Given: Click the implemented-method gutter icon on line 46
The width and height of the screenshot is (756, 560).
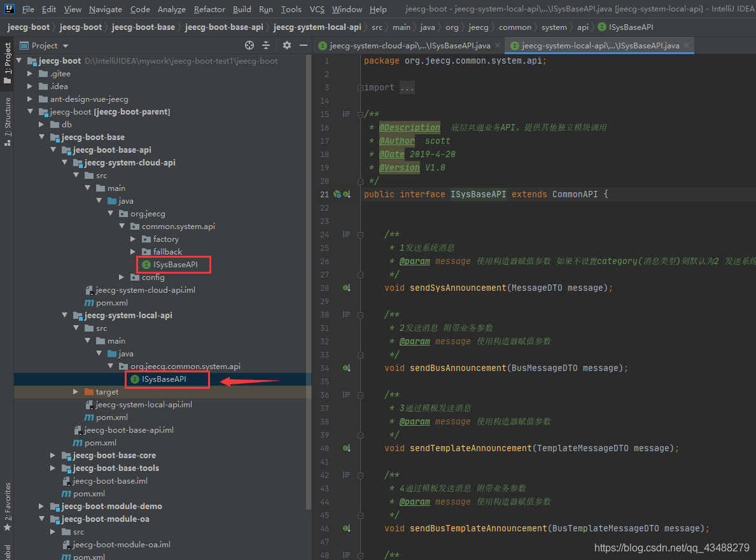Looking at the screenshot, I should click(347, 528).
